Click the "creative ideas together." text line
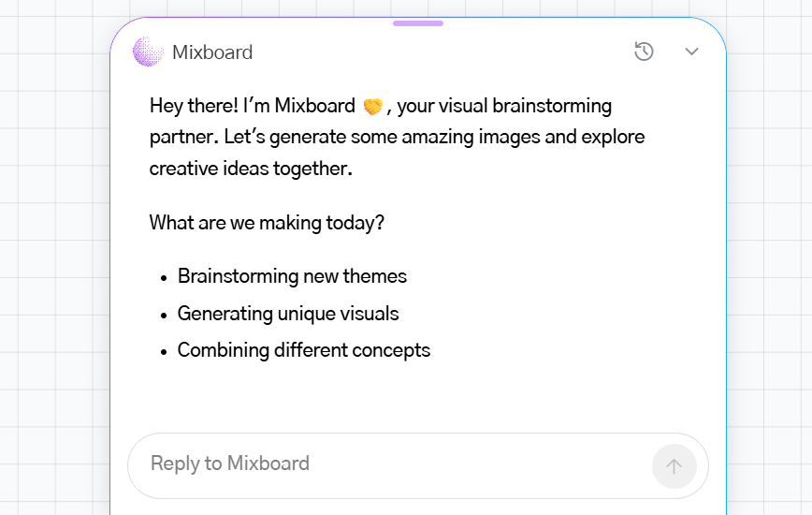This screenshot has width=812, height=515. point(251,169)
